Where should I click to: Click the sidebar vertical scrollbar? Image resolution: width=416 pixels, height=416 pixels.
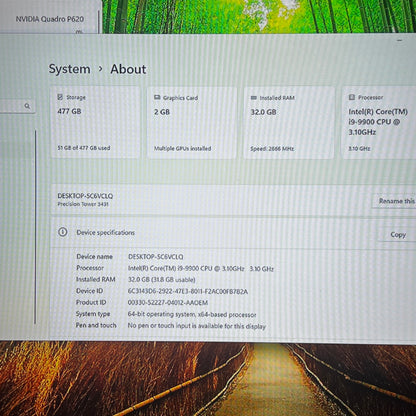click(x=35, y=227)
